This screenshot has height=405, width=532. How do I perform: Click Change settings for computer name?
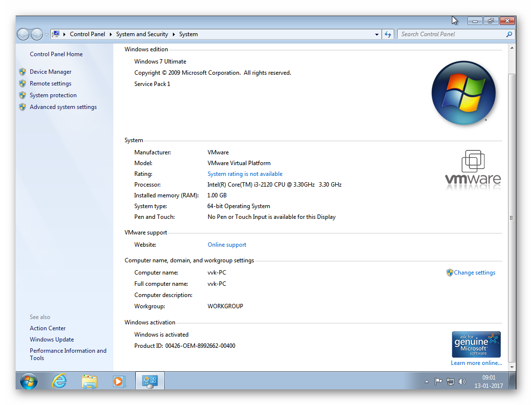pos(475,273)
